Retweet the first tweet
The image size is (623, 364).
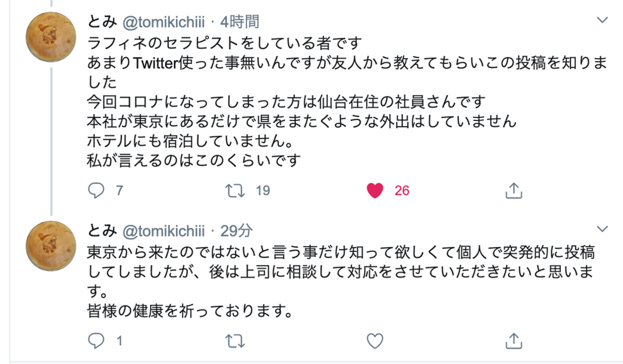click(x=236, y=191)
